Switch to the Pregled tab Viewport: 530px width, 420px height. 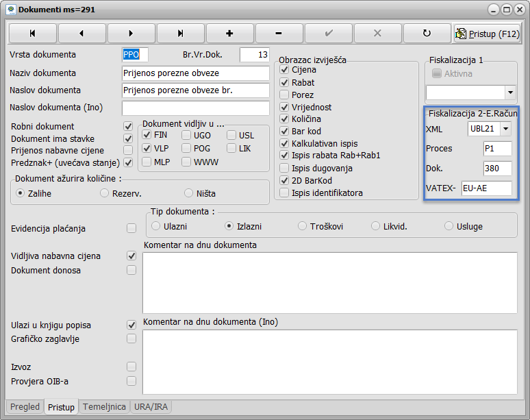[25, 407]
